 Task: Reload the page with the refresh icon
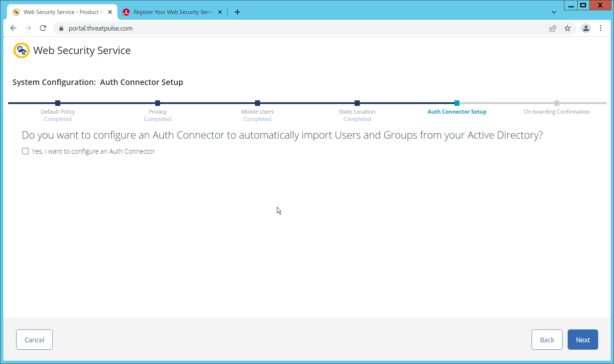tap(43, 28)
